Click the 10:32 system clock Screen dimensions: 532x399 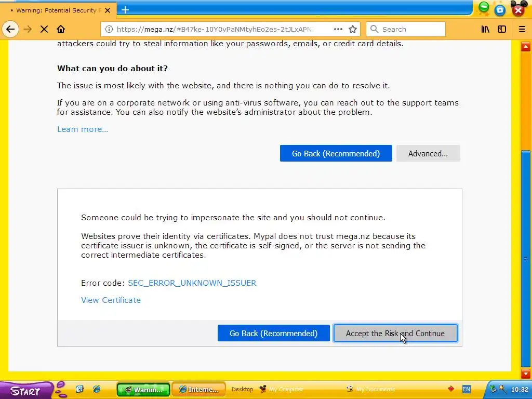click(520, 390)
